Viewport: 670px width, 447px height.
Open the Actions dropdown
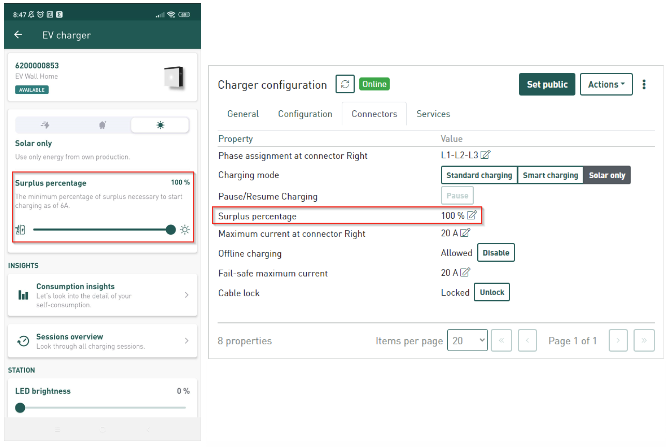(x=606, y=84)
